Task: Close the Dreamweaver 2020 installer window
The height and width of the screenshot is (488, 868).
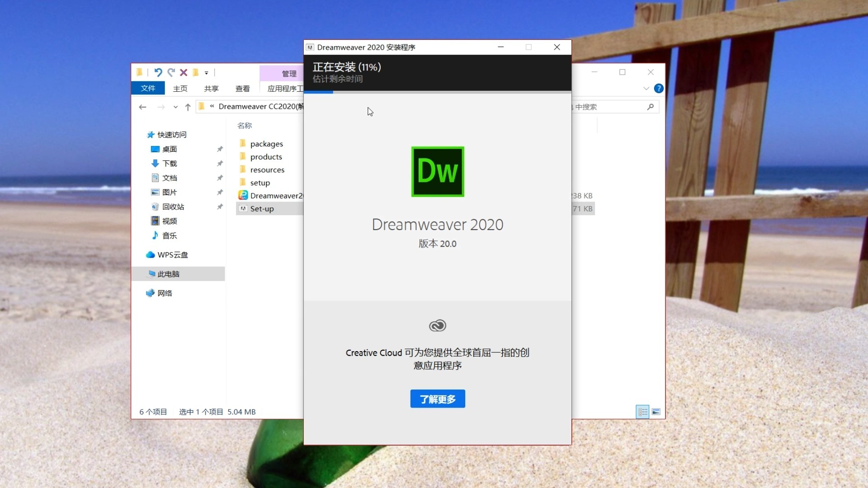Action: pyautogui.click(x=557, y=47)
